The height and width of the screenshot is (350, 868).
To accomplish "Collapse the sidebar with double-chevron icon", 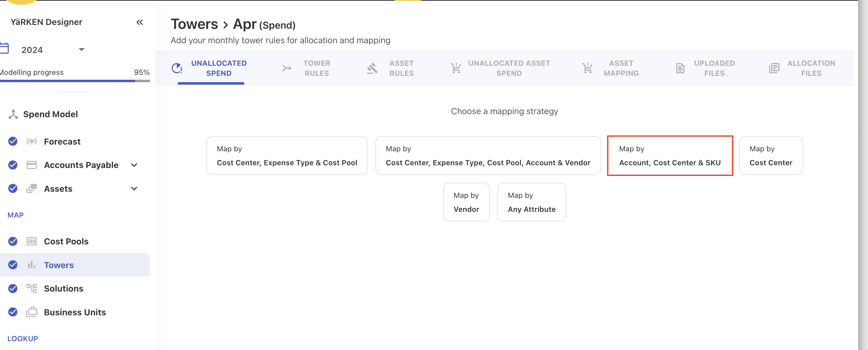I will (140, 22).
